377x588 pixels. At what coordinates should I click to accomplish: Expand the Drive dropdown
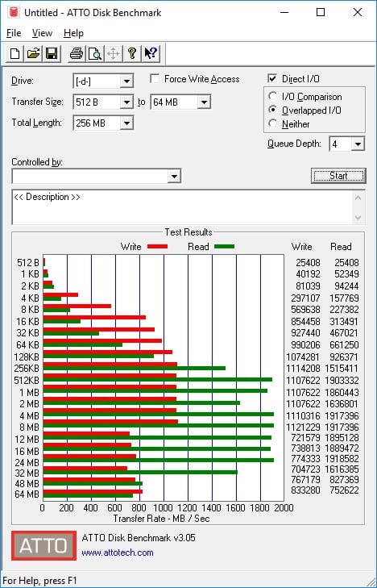126,81
